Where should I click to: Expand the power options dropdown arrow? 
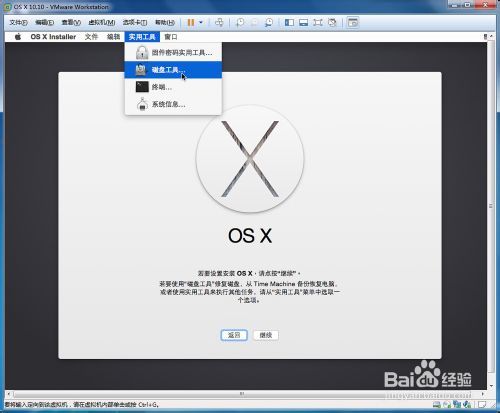coord(201,22)
